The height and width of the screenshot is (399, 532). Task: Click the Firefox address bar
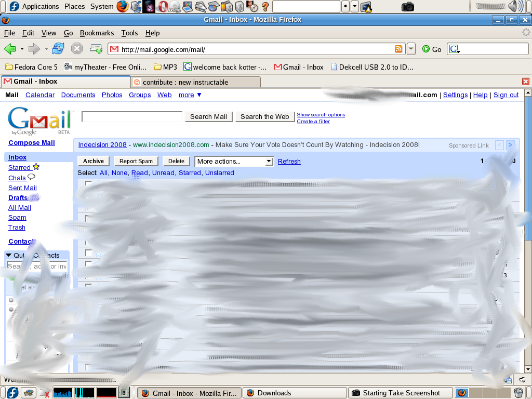pos(256,49)
